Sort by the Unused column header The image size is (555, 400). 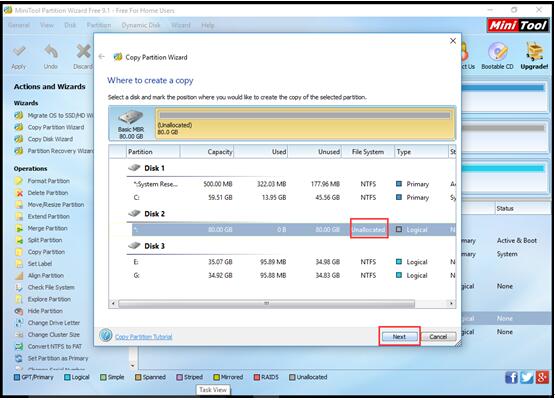315,152
